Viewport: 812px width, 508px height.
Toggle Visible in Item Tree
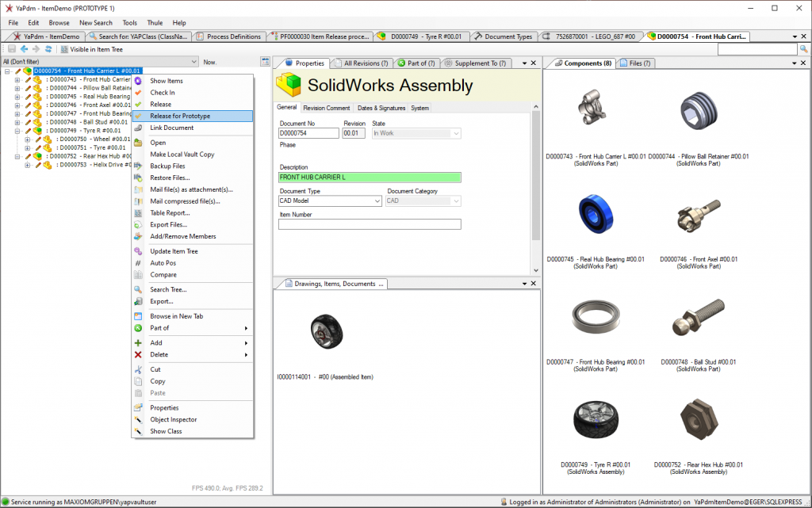(x=92, y=49)
